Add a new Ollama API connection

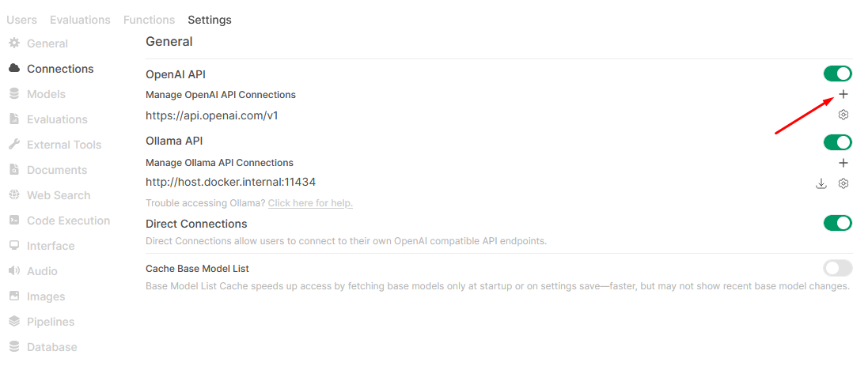pyautogui.click(x=843, y=163)
